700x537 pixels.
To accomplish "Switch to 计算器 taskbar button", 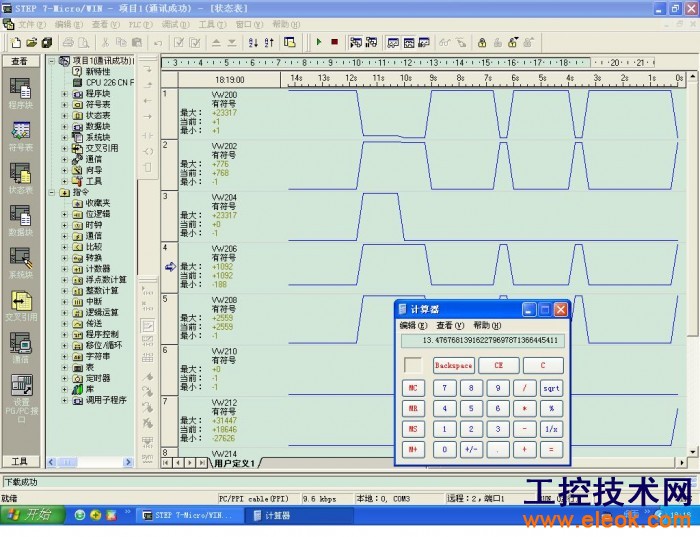I will pos(299,516).
